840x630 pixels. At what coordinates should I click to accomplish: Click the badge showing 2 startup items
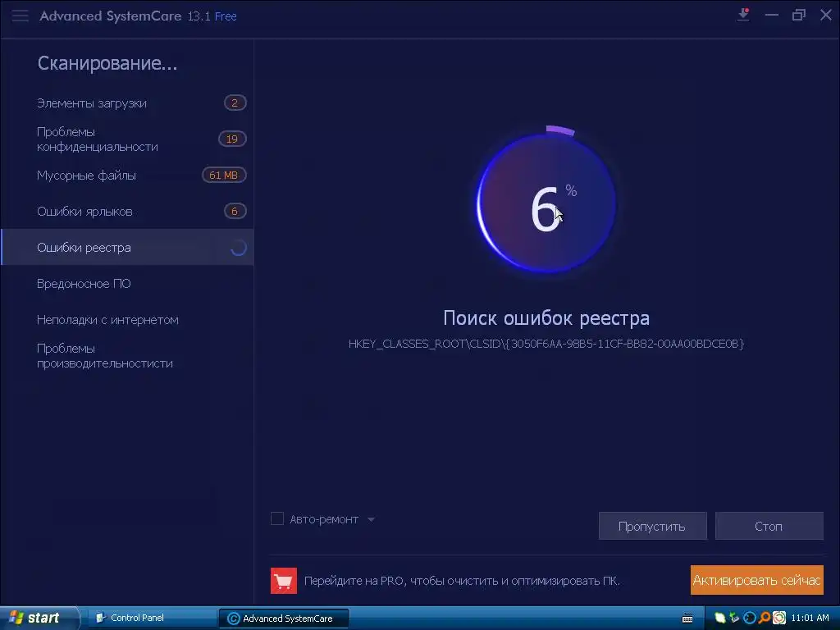coord(235,103)
